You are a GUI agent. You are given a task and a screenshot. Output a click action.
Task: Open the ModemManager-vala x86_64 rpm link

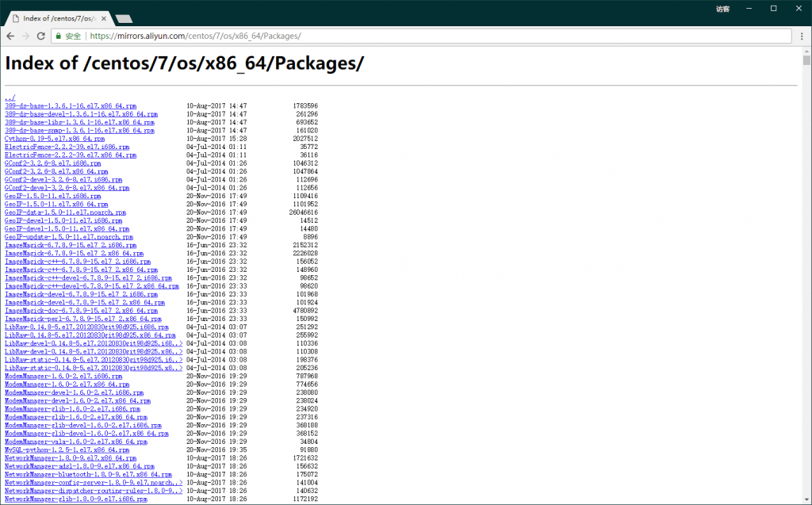pos(76,442)
